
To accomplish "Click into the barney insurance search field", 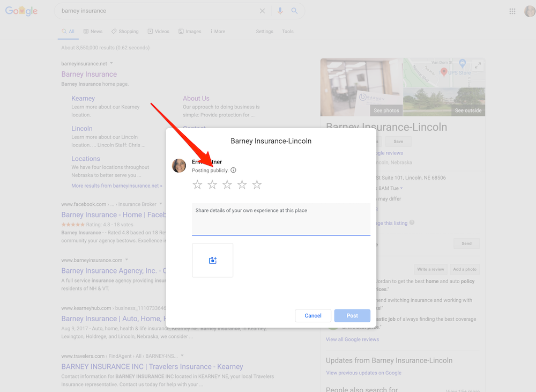I will [x=157, y=11].
